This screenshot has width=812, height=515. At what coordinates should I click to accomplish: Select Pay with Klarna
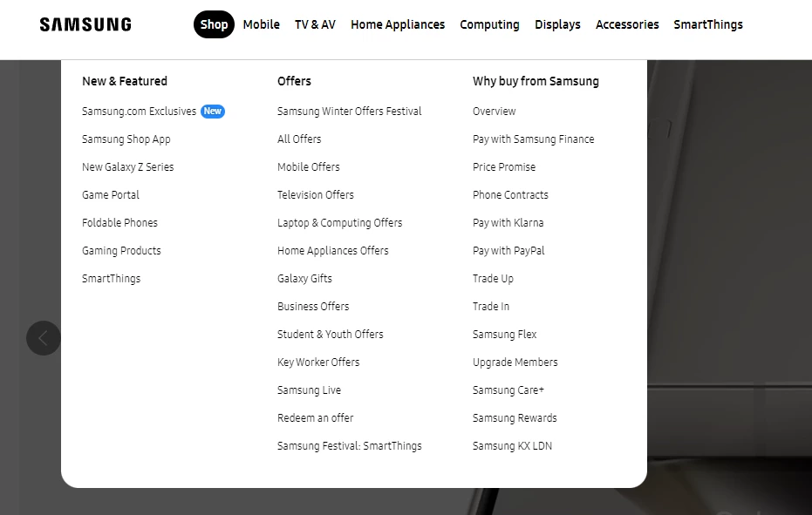[x=508, y=222]
